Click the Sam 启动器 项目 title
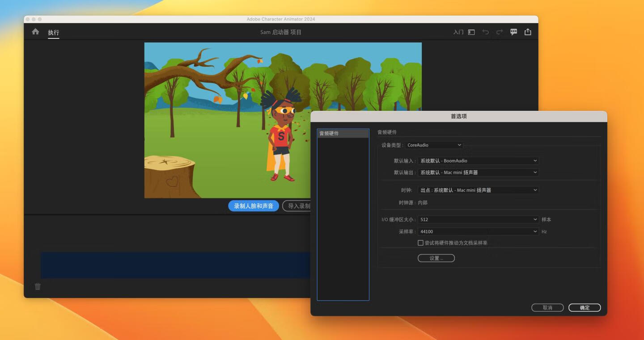 tap(281, 32)
